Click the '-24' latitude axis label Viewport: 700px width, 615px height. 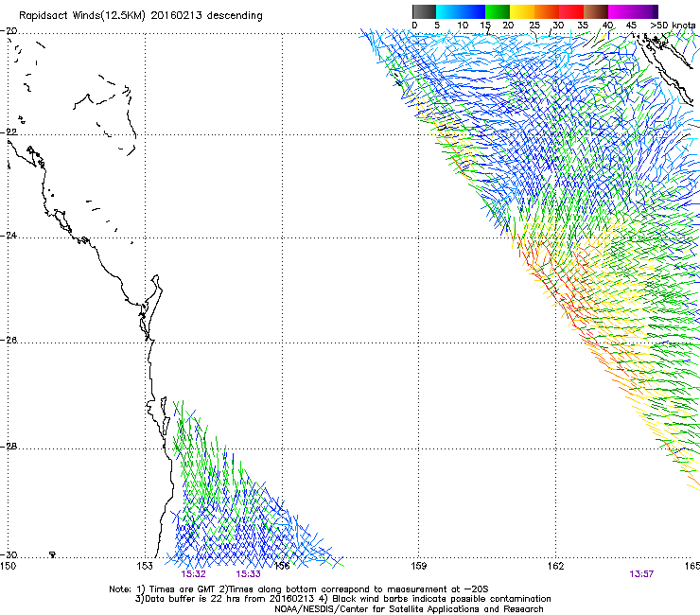pos(9,236)
